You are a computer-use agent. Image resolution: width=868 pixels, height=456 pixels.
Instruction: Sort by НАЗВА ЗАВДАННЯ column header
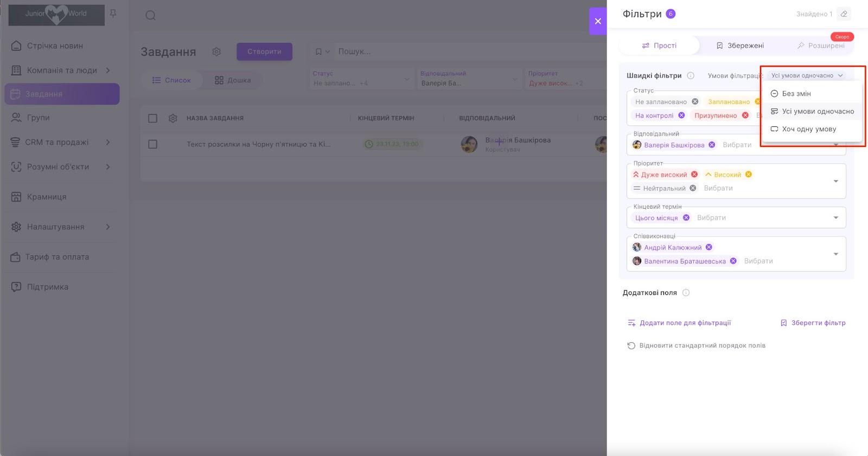point(215,118)
